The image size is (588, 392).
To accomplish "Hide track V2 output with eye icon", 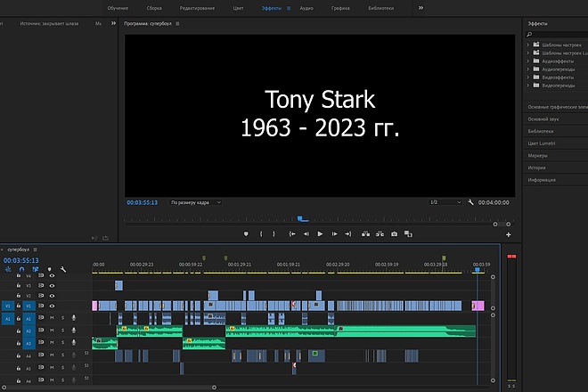I will [x=52, y=296].
